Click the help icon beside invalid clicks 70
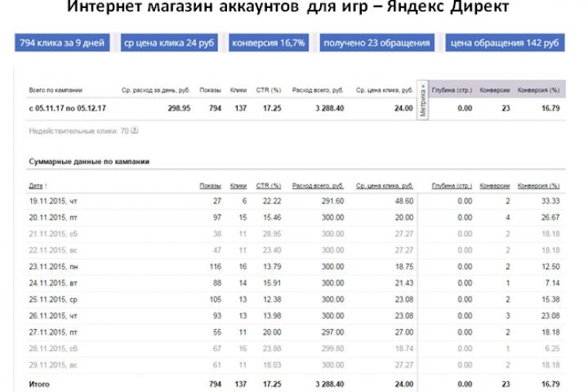588x392 pixels. [x=135, y=131]
